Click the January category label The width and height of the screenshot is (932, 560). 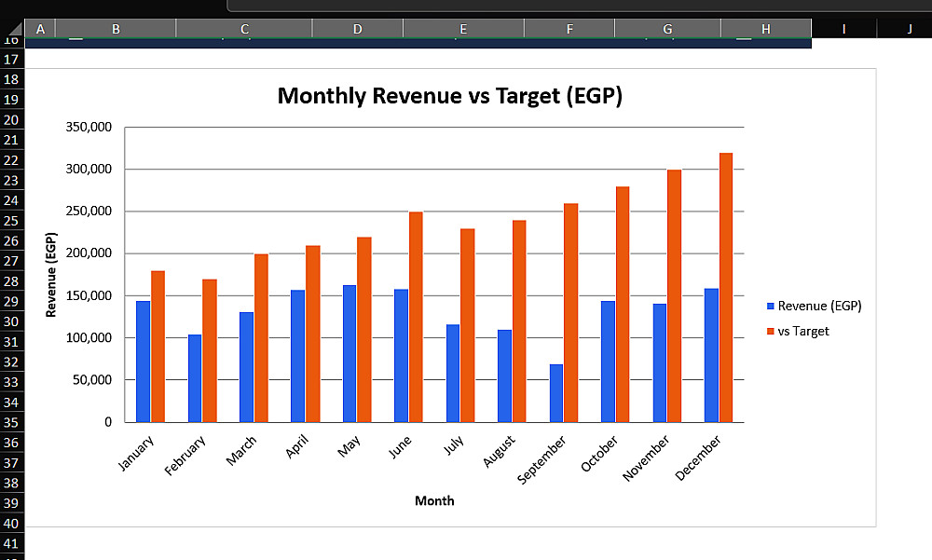(136, 453)
